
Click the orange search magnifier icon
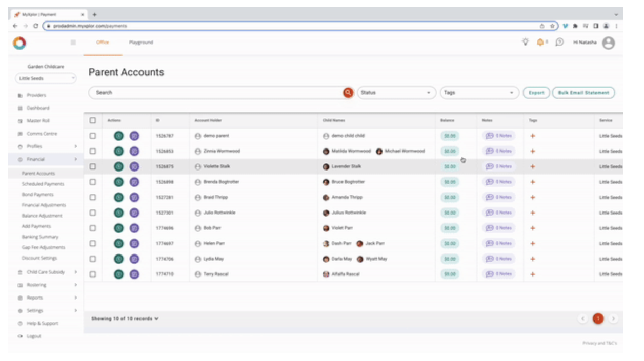pyautogui.click(x=348, y=93)
